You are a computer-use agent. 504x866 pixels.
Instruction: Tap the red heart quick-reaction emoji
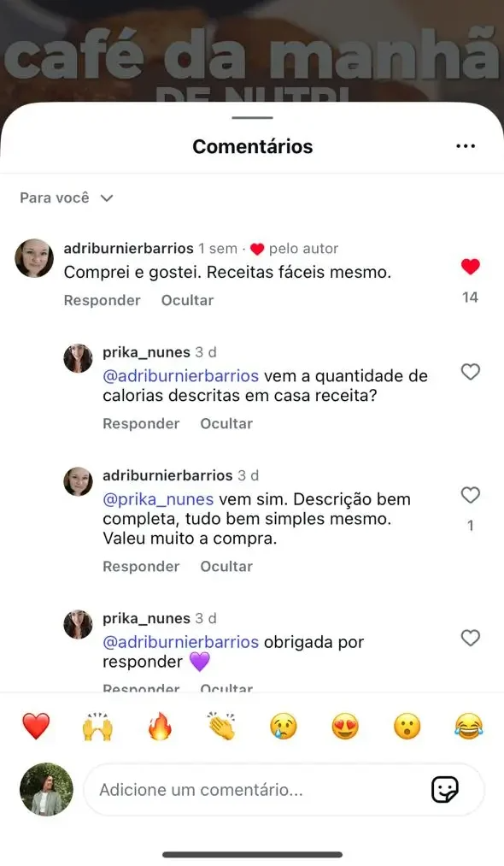[36, 726]
